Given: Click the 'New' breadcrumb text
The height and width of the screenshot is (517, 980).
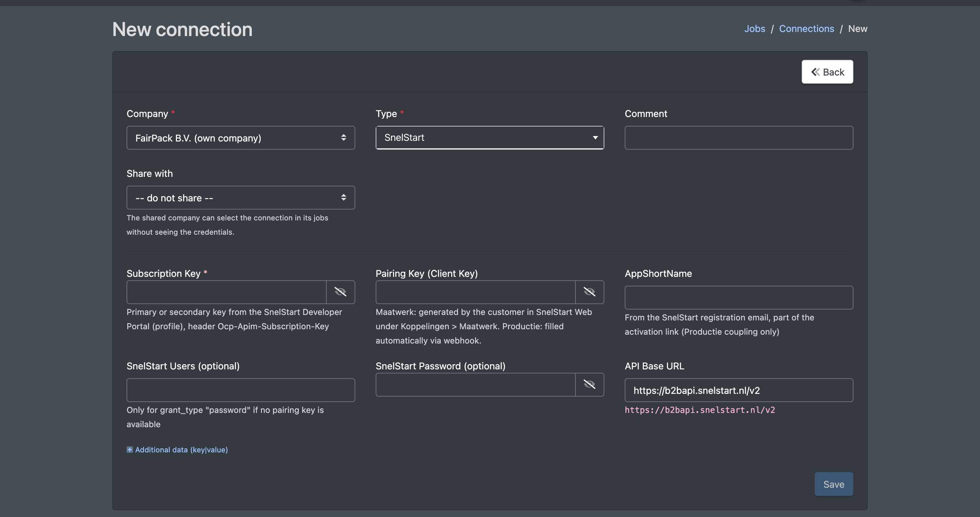Looking at the screenshot, I should pyautogui.click(x=857, y=29).
